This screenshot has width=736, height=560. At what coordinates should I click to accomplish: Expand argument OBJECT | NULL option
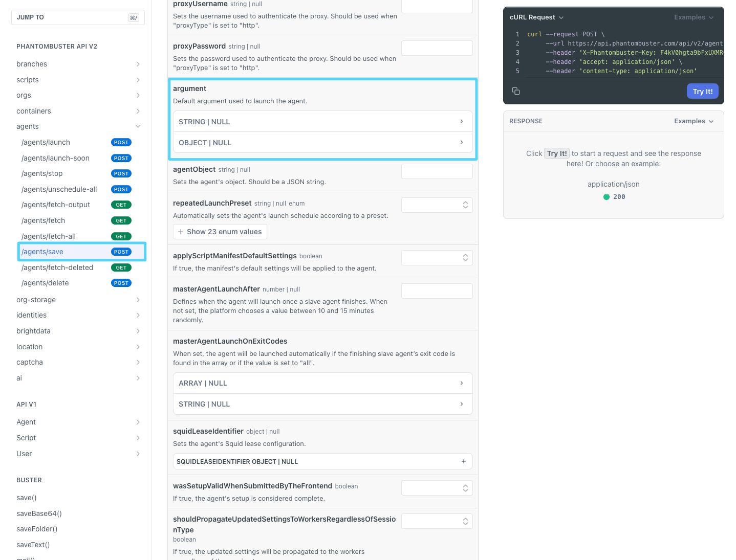click(x=323, y=143)
